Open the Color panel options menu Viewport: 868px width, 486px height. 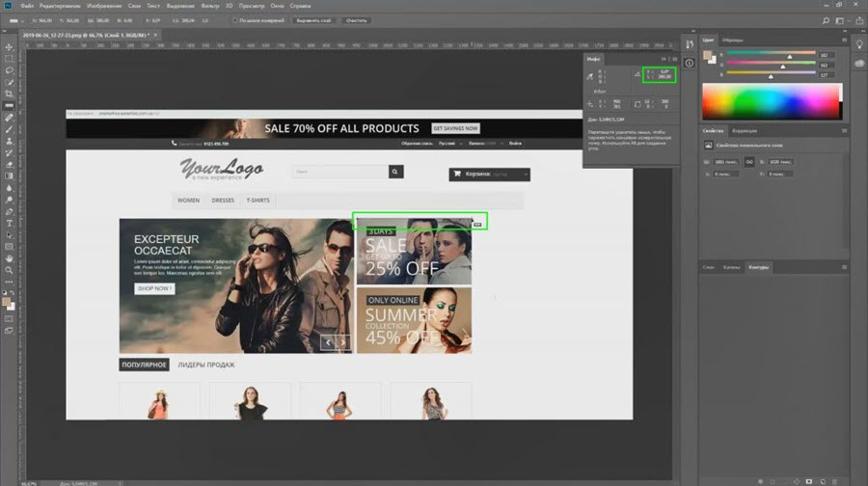coord(844,40)
